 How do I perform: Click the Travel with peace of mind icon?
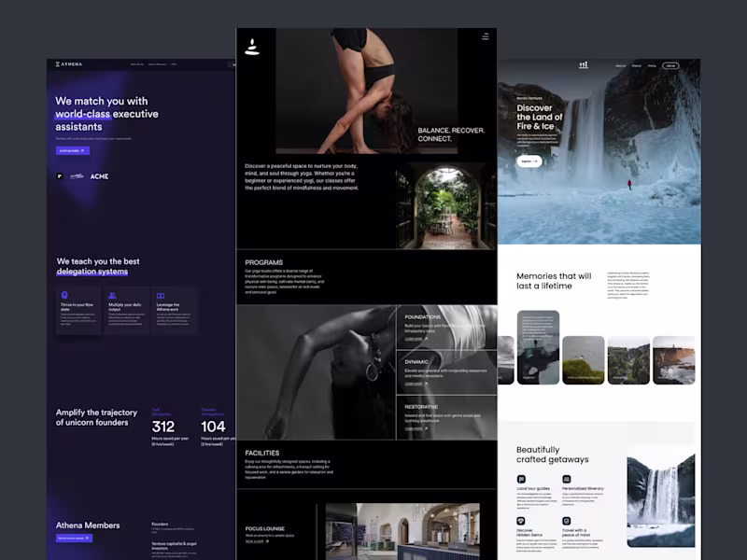tap(567, 520)
